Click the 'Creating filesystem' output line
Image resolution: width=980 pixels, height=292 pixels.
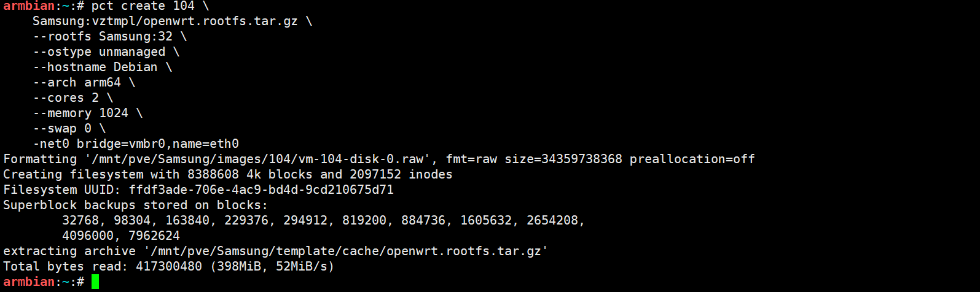point(227,175)
